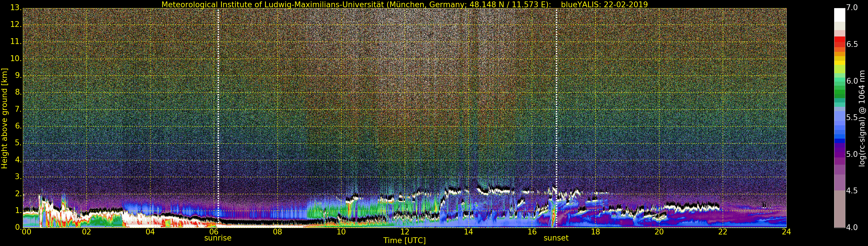
Task: Click the 'Height above ground [km]' axis label
Action: tap(4, 118)
